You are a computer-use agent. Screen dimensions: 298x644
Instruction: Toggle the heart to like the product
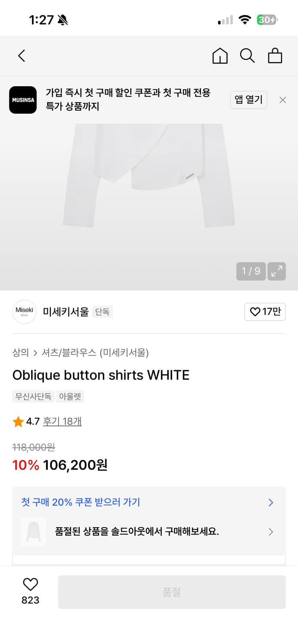[29, 585]
